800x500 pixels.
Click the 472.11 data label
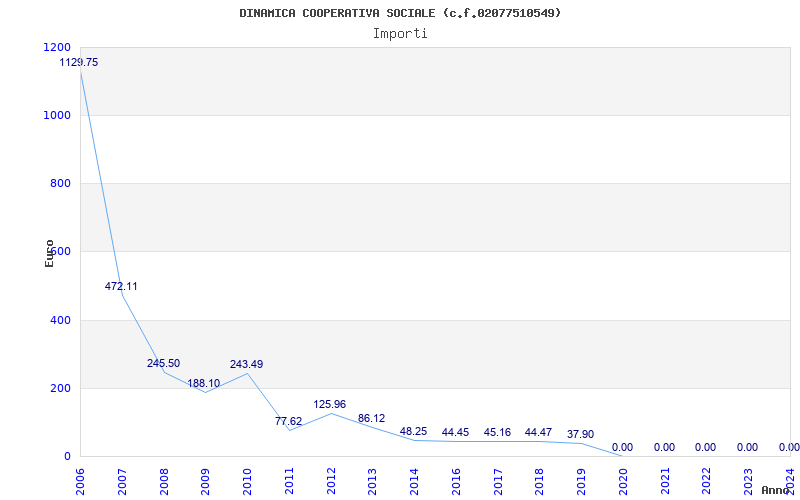pos(121,286)
